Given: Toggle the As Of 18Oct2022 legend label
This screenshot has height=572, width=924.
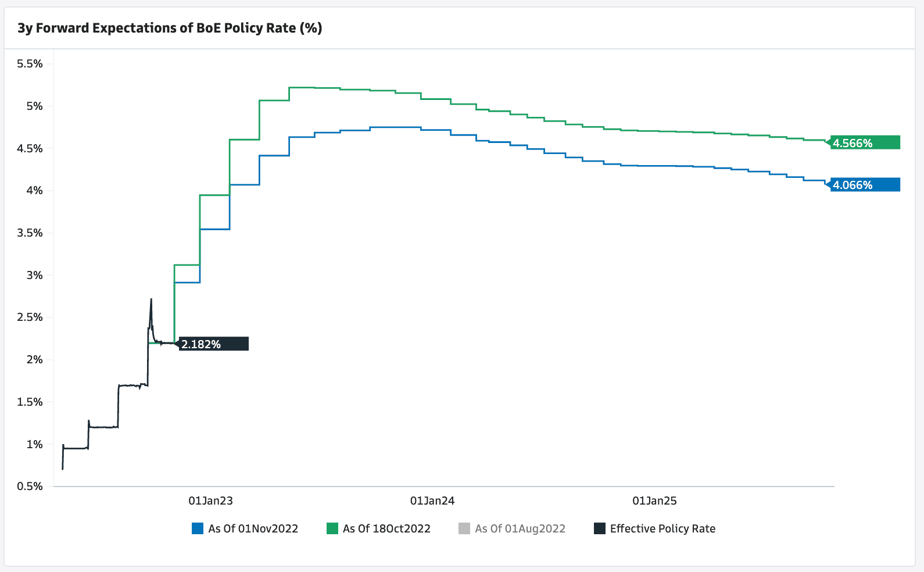Looking at the screenshot, I should (x=386, y=528).
